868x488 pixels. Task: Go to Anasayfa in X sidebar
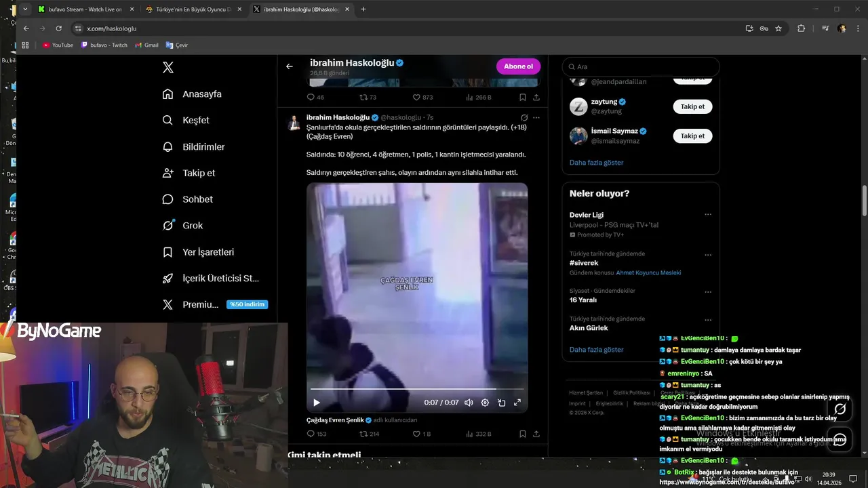(192, 94)
